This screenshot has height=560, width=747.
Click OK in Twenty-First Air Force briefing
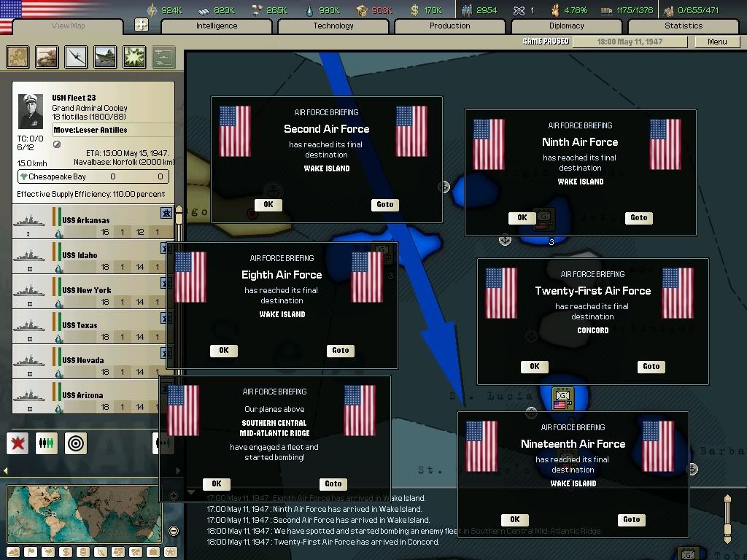[535, 367]
